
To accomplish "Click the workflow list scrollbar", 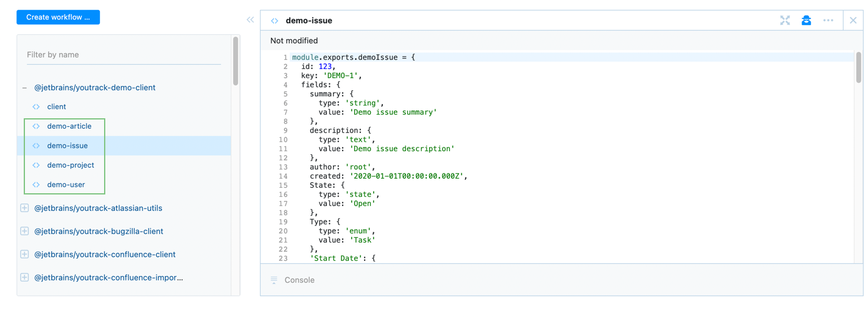I will coord(236,61).
